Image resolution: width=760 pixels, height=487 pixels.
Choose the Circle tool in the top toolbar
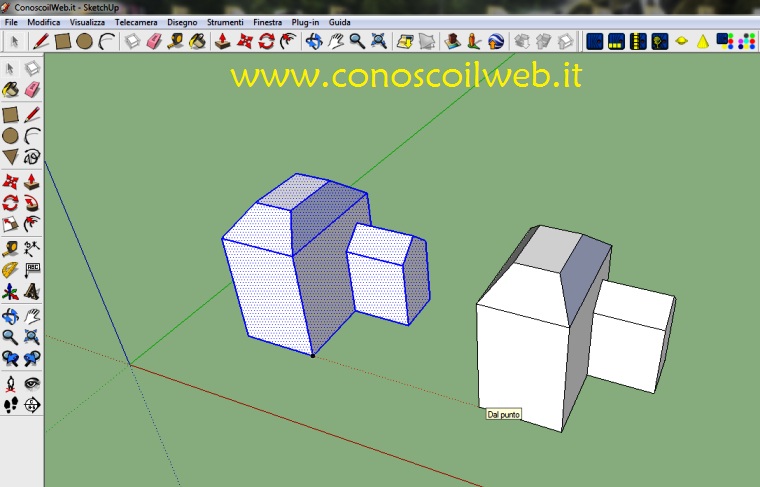coord(84,42)
